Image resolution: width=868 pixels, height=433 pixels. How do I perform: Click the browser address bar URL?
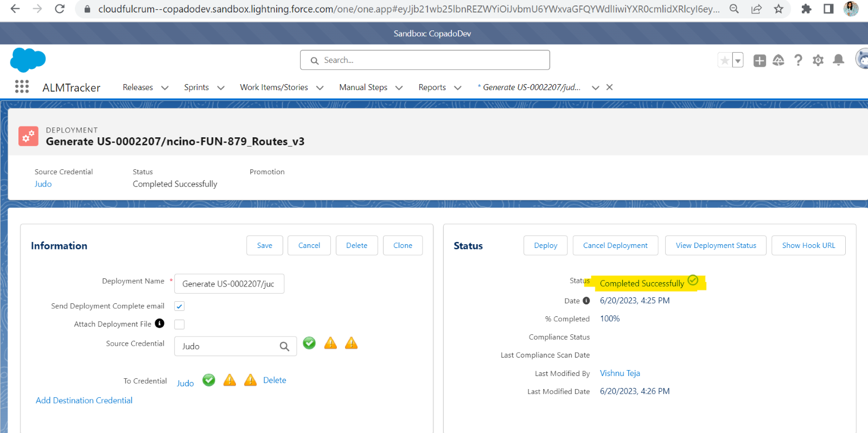(x=409, y=9)
